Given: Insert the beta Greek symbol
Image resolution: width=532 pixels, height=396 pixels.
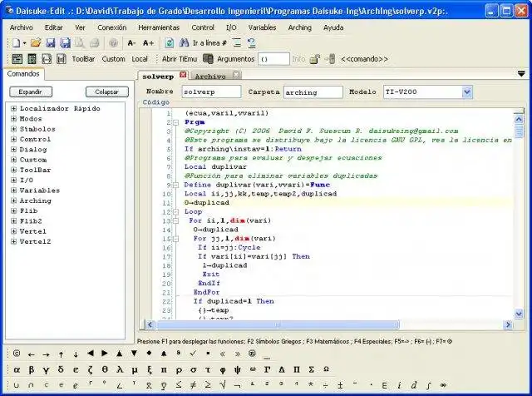Looking at the screenshot, I should [x=32, y=369].
